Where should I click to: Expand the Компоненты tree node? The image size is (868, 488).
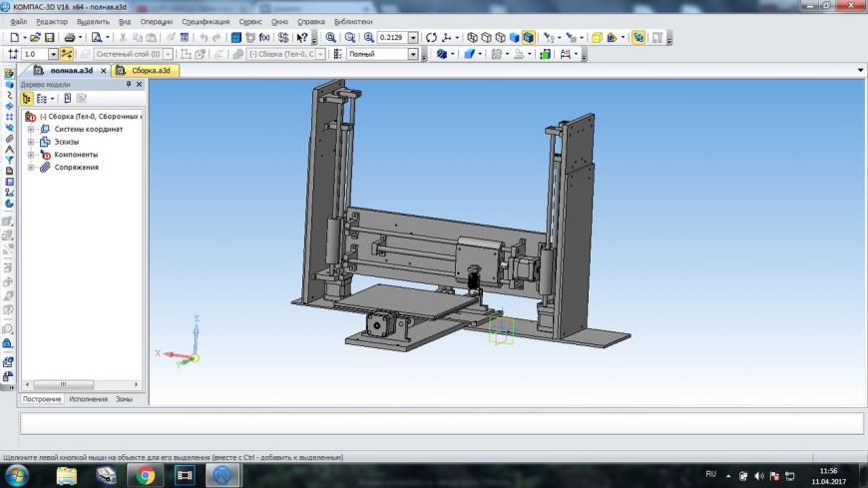coord(31,155)
